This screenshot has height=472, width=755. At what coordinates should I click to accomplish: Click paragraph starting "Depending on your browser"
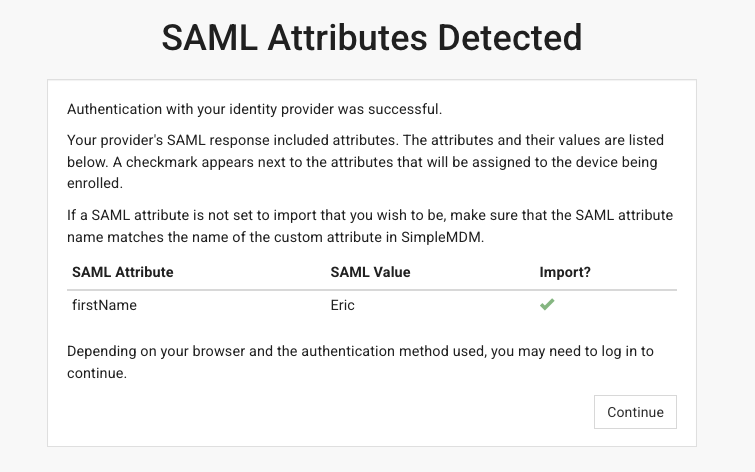[360, 362]
